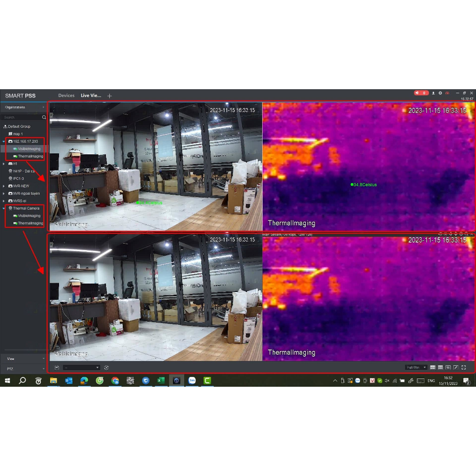Collapse the 192.168.17.203 device node
Image resolution: width=476 pixels, height=476 pixels.
4,141
